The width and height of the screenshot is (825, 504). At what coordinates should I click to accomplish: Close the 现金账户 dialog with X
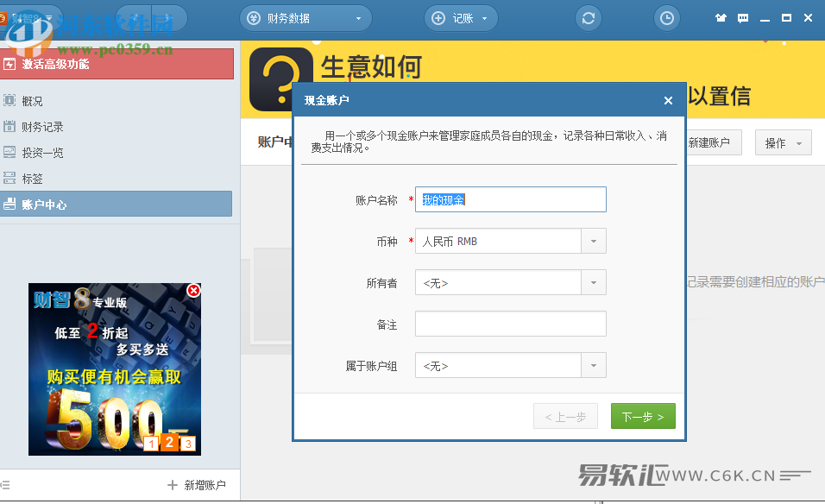pyautogui.click(x=668, y=101)
